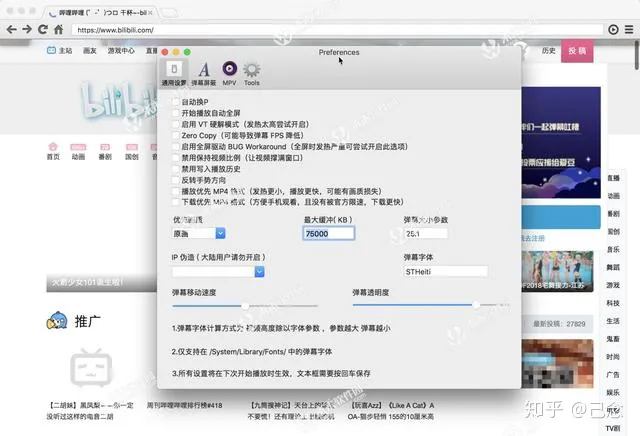Click the browser home icon
This screenshot has height=436, width=640.
58,29
